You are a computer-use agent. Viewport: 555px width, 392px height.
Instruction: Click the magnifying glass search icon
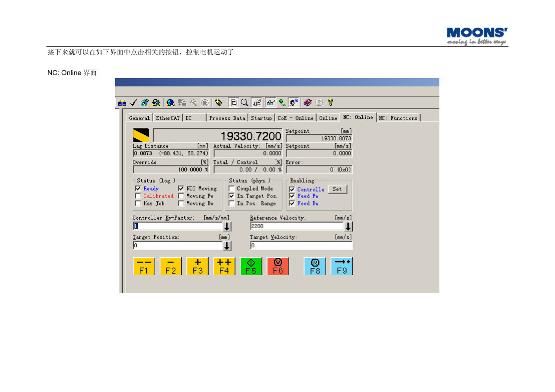click(245, 103)
